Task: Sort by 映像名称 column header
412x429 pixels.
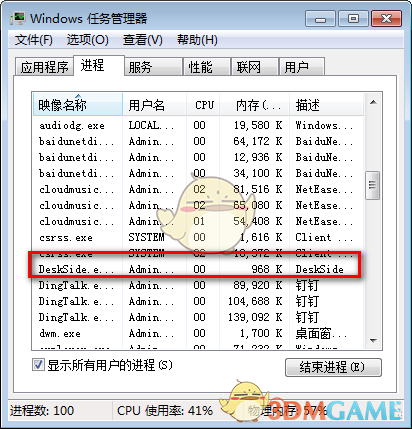Action: [78, 105]
